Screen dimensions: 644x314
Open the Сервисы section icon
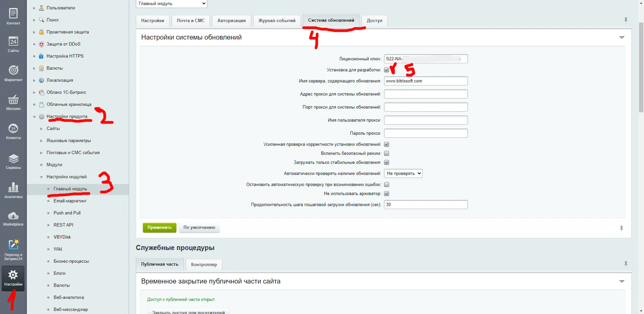13,158
